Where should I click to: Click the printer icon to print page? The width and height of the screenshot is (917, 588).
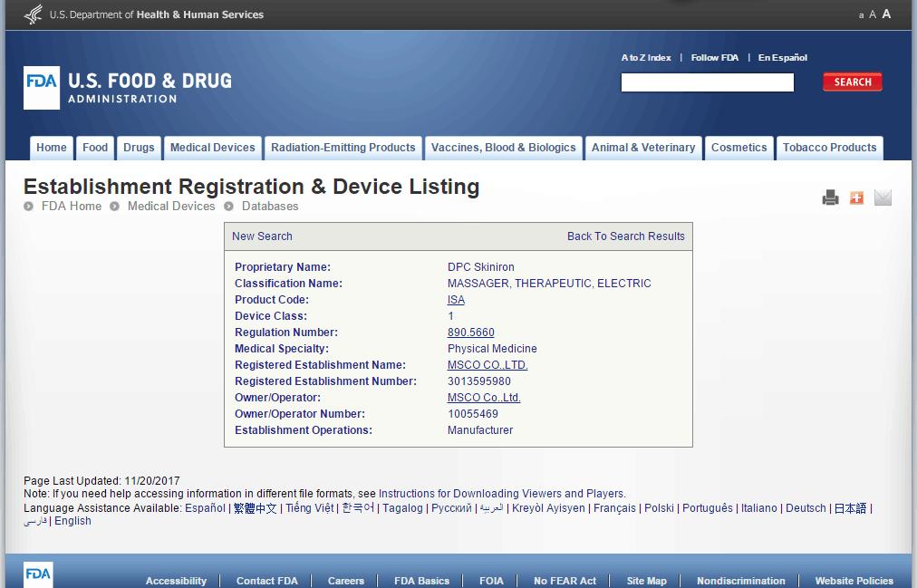[x=830, y=198]
